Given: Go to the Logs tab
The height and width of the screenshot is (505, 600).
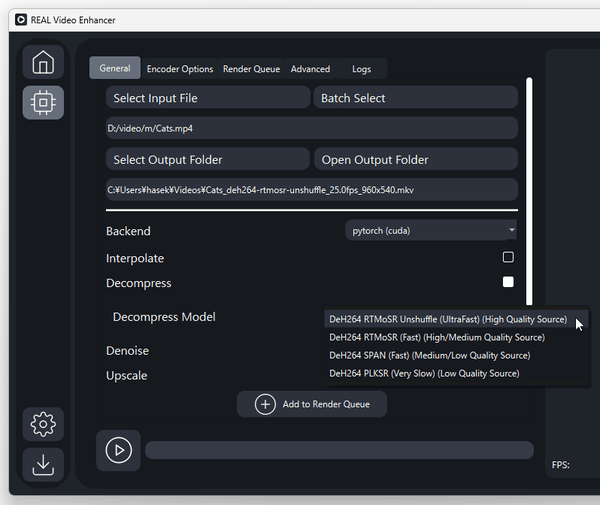Looking at the screenshot, I should click(361, 69).
